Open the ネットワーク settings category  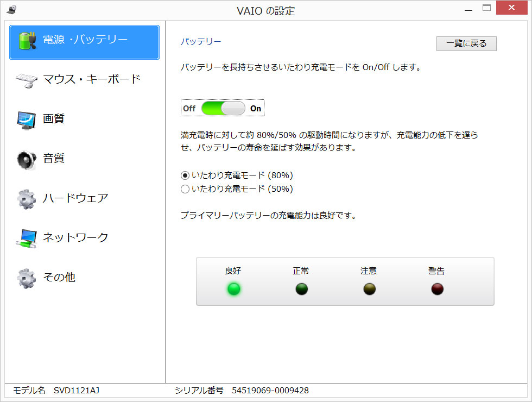click(85, 238)
